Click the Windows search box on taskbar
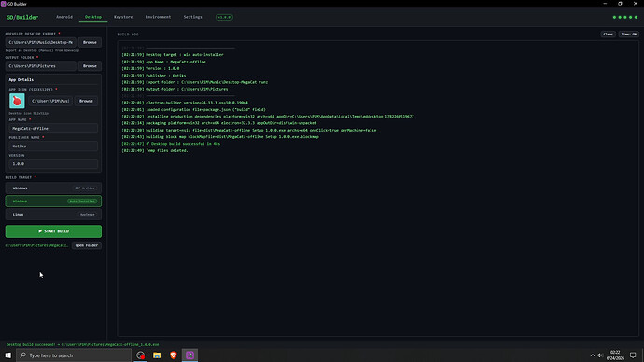The image size is (644, 362). tap(74, 355)
